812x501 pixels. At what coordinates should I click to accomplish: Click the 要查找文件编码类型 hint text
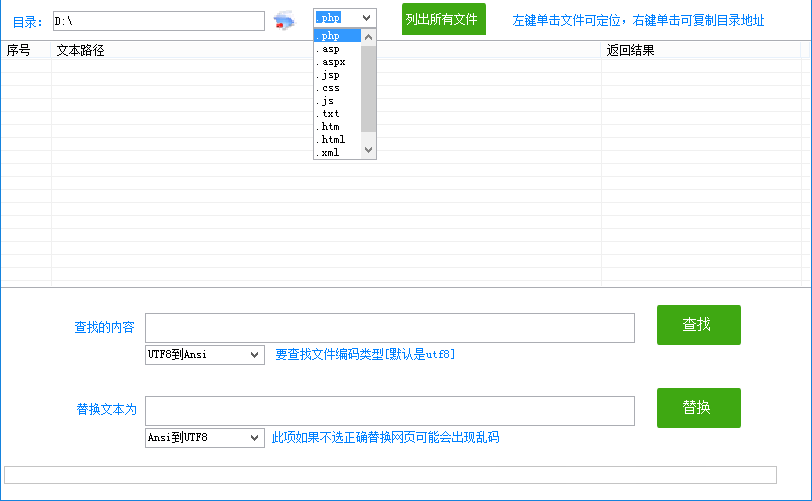[365, 354]
